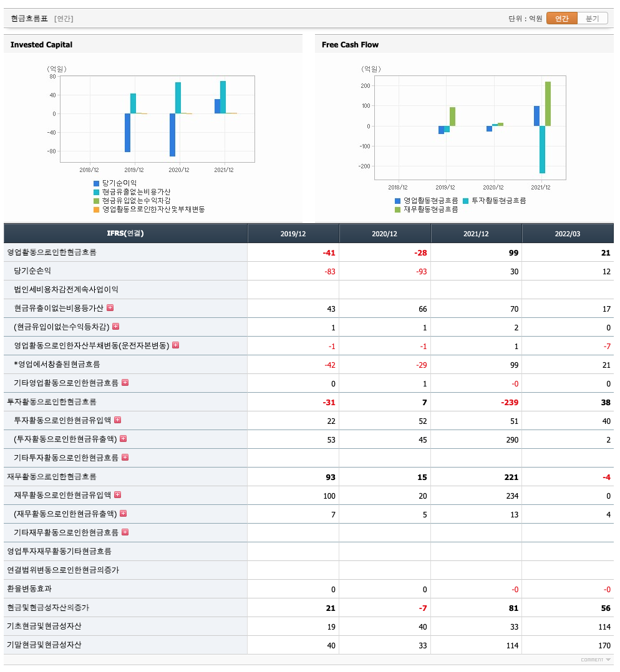
Task: Click the -239 investing cash flow value
Action: click(x=510, y=403)
